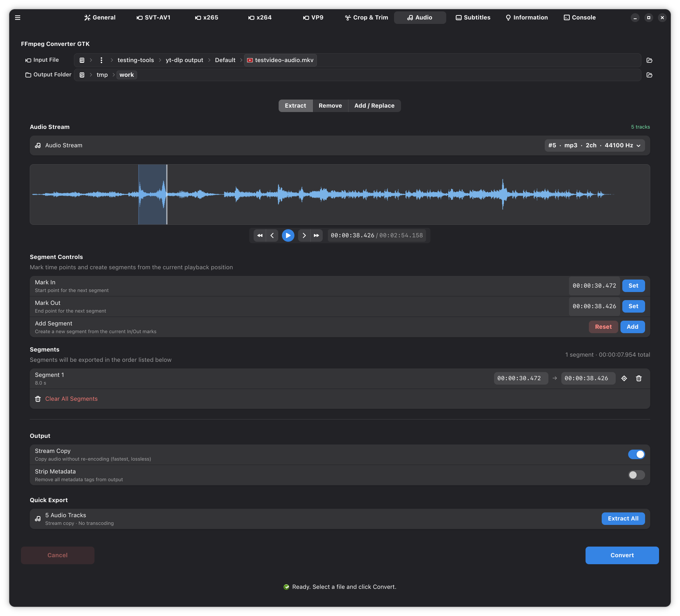This screenshot has height=616, width=680.
Task: Select the Extract audio mode
Action: [x=296, y=106]
